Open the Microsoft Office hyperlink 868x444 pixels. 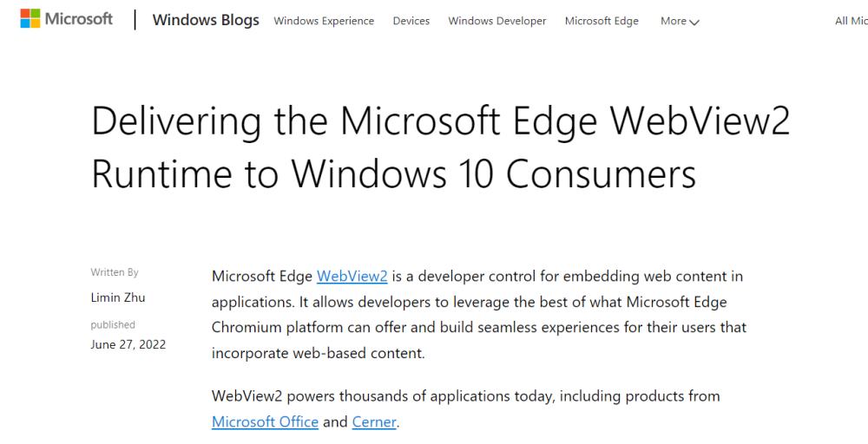pos(266,422)
